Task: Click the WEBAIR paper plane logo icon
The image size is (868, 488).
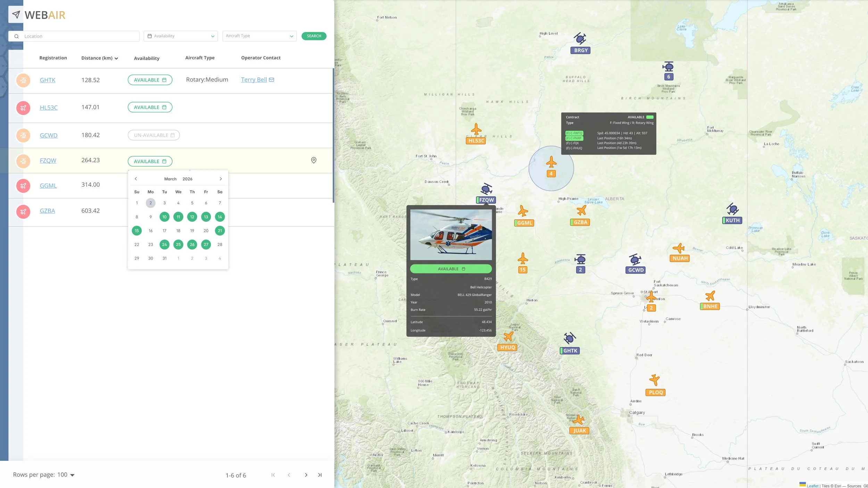Action: point(16,15)
